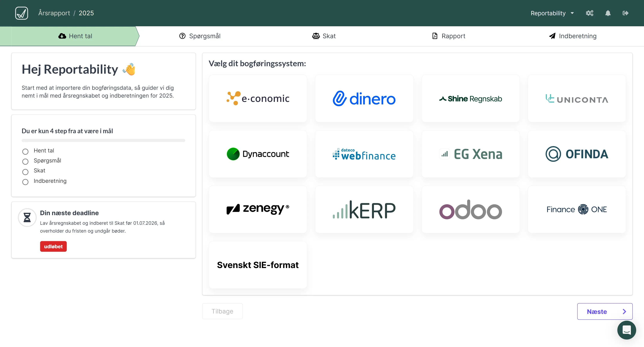Click the hourglass deadline icon
Image resolution: width=644 pixels, height=347 pixels.
(x=27, y=217)
